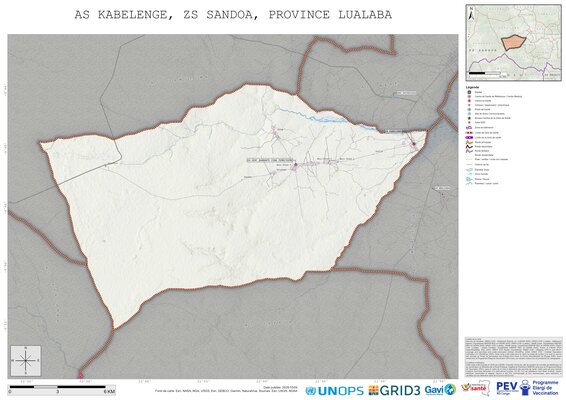Click the map title 'AS KABELENGE, ZS SANDOA, PROVINCE LUALABA'
The width and height of the screenshot is (566, 400).
[233, 15]
